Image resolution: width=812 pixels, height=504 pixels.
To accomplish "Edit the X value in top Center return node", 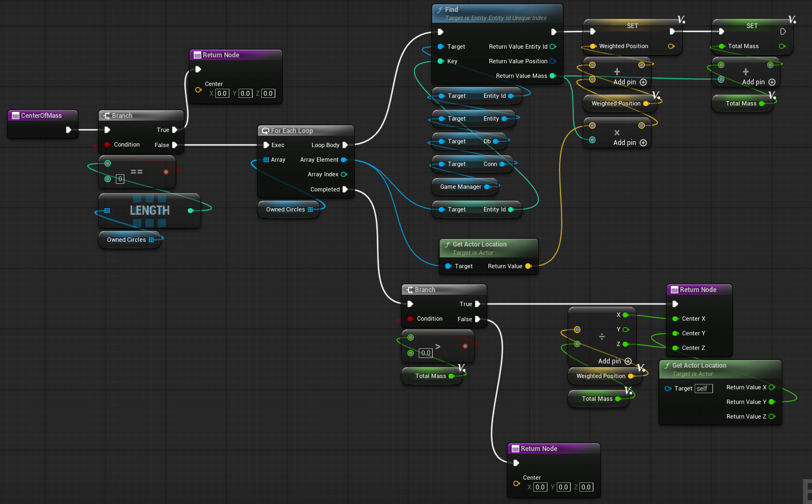I will [x=222, y=93].
